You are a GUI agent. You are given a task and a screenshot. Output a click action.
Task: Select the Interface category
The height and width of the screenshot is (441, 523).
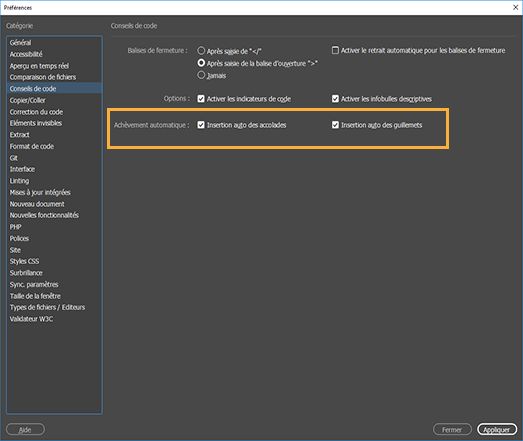coord(54,169)
